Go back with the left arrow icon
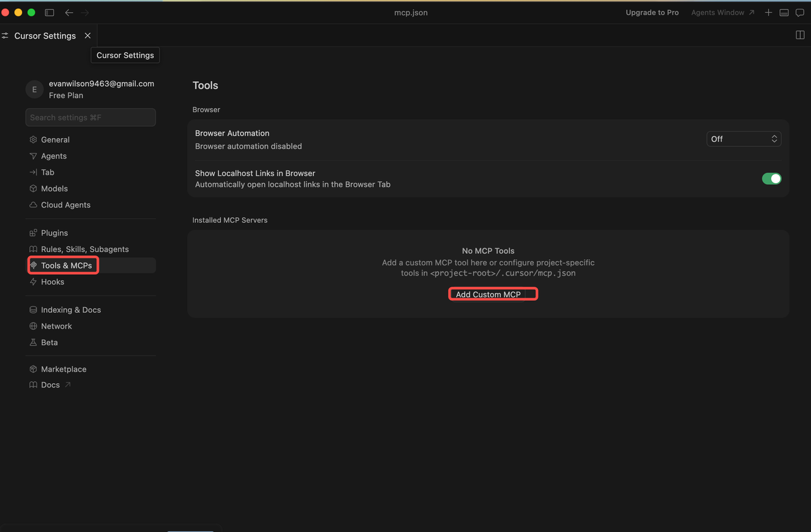This screenshot has height=532, width=811. [69, 13]
